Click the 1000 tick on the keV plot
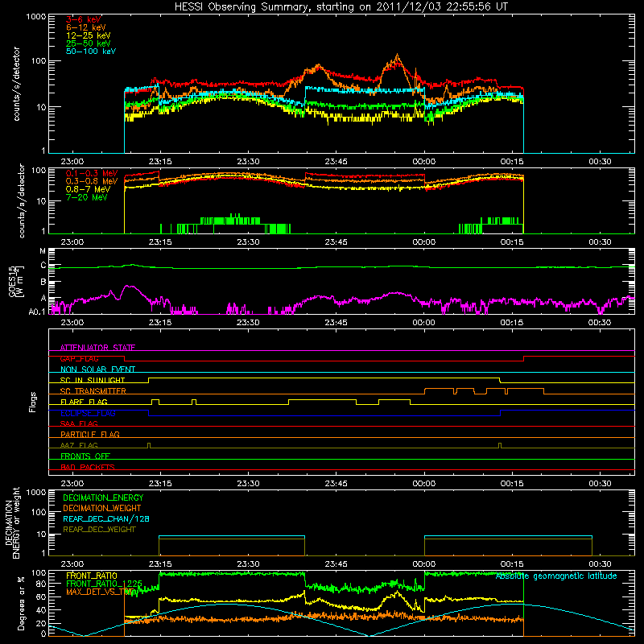Image resolution: width=644 pixels, height=644 pixels. point(35,17)
